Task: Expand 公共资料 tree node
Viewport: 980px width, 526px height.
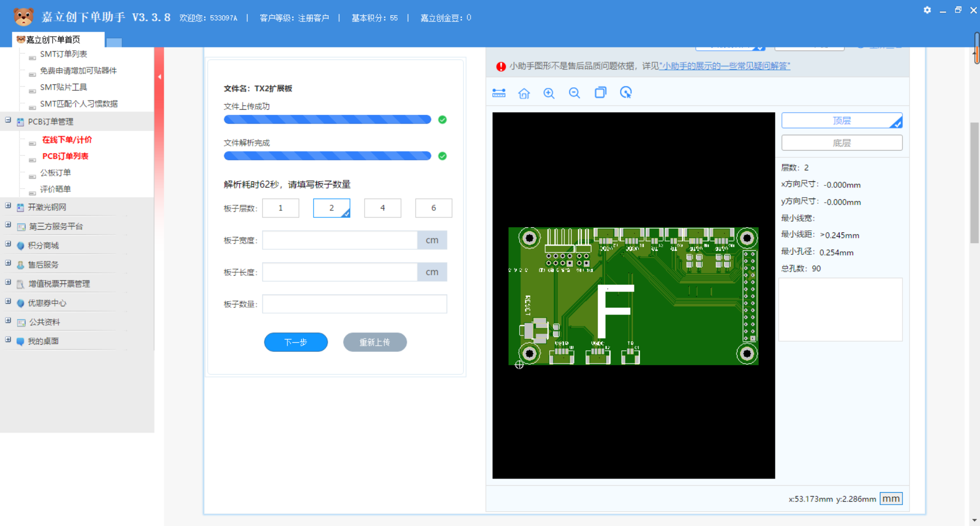Action: click(8, 320)
